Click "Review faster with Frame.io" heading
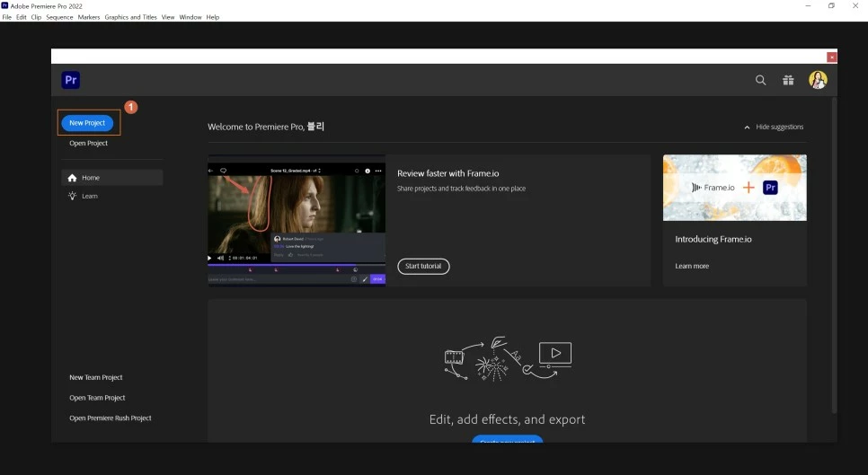 click(x=447, y=173)
